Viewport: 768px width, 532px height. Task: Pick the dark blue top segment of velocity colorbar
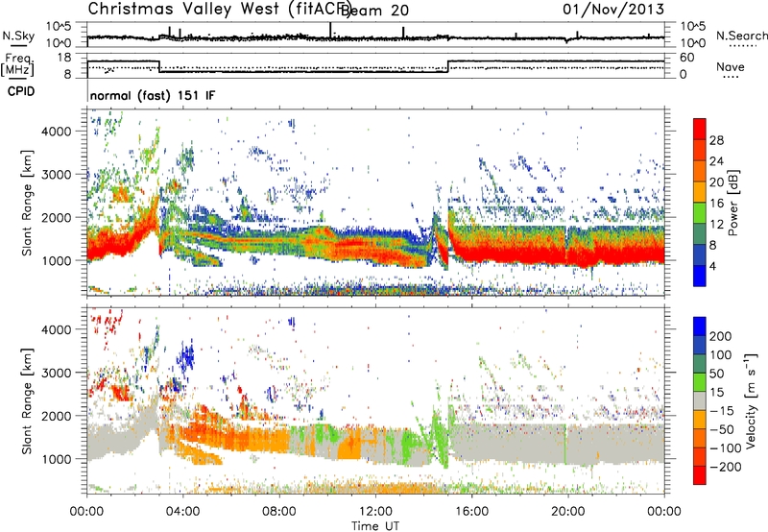pos(700,326)
